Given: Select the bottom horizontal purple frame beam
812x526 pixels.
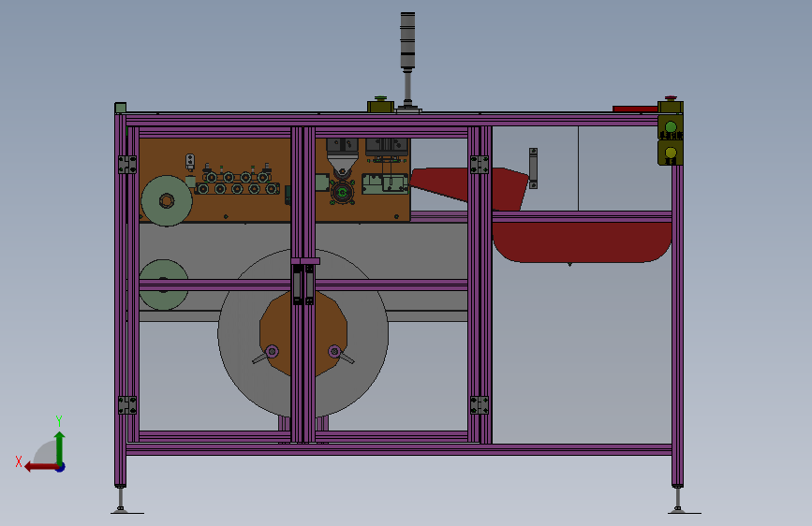Looking at the screenshot, I should click(x=399, y=449).
